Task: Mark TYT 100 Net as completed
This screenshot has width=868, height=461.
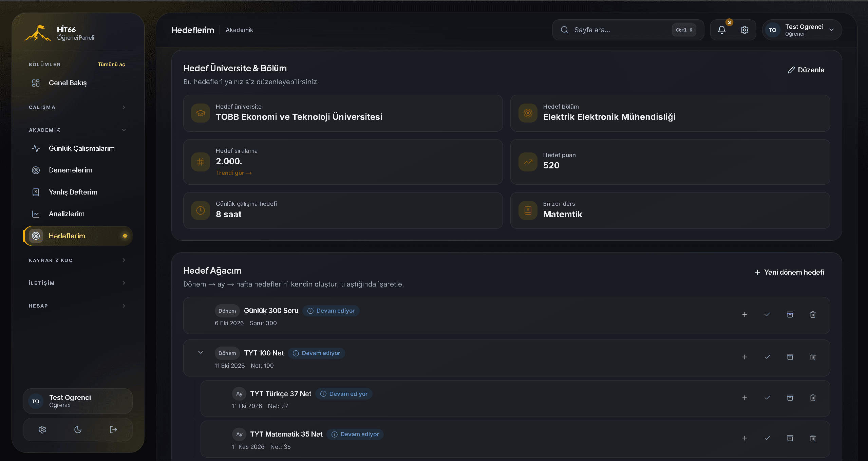Action: point(767,357)
